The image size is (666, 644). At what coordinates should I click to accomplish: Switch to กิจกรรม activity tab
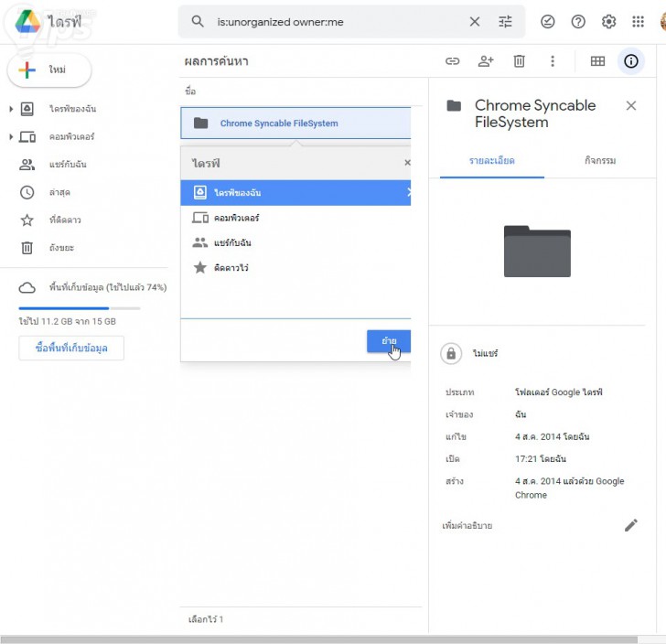point(600,161)
